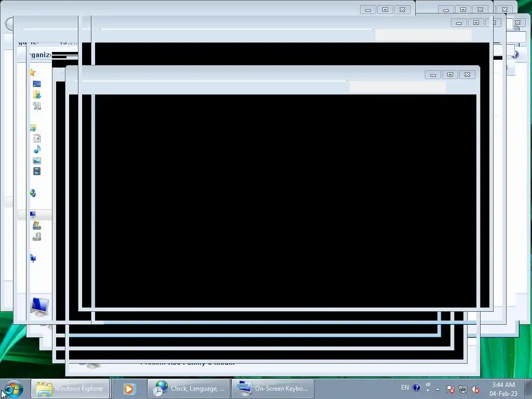Select the highlighted Computer icon in sidebar

(33, 215)
